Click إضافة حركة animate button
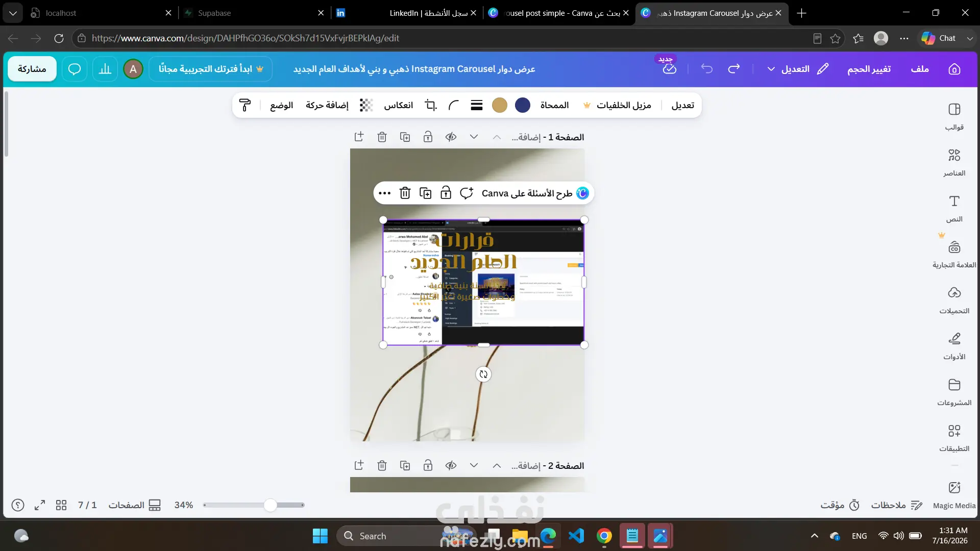The height and width of the screenshot is (551, 980). 327,105
